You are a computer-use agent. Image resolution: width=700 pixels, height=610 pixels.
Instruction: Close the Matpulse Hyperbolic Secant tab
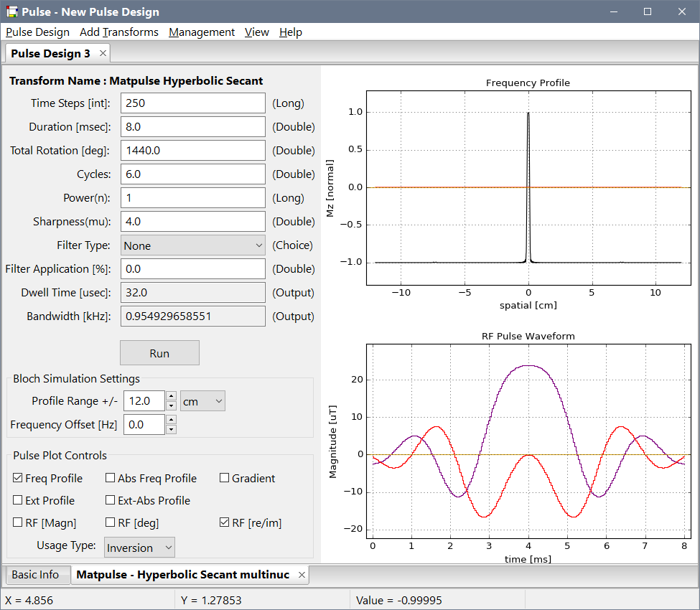pyautogui.click(x=302, y=575)
